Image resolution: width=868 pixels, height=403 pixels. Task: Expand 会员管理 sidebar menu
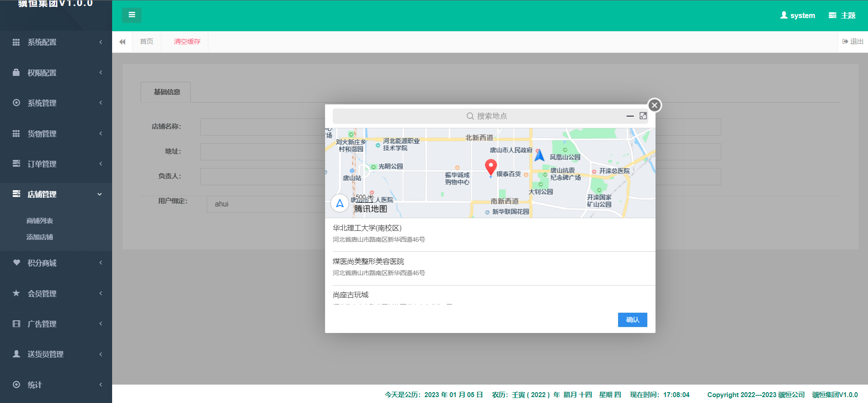pos(56,294)
